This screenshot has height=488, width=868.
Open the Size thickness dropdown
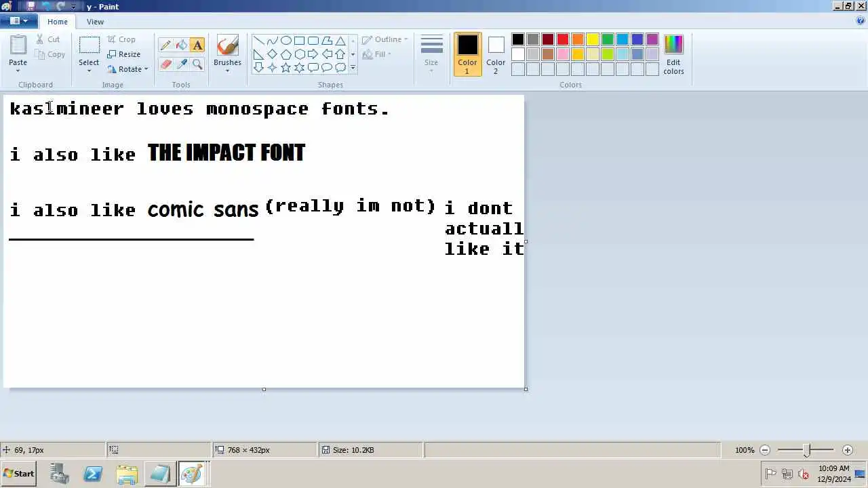click(431, 54)
